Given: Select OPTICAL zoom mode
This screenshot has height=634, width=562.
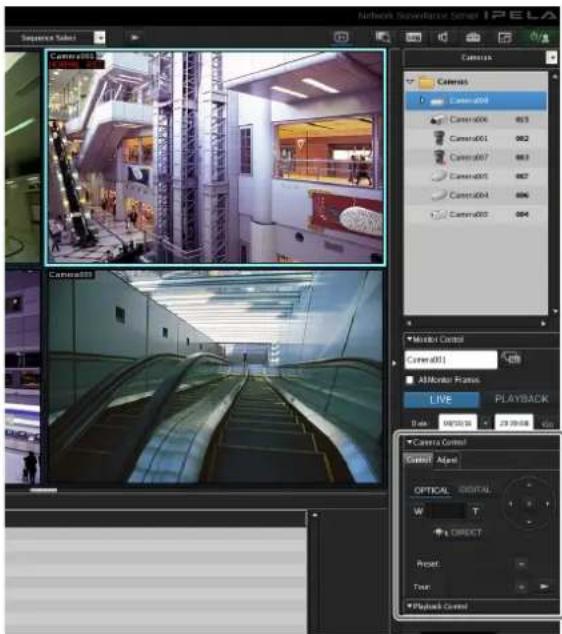Looking at the screenshot, I should tap(431, 491).
